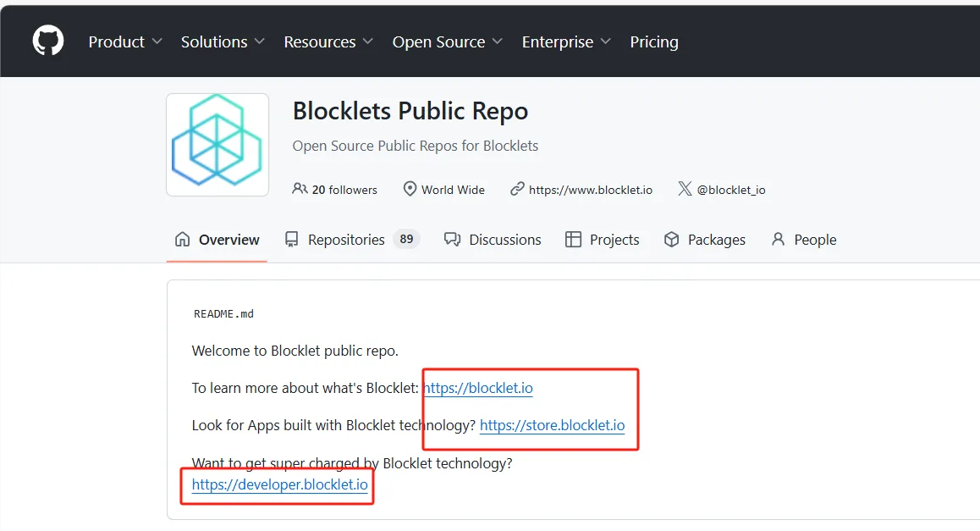The width and height of the screenshot is (980, 531).
Task: Expand the Open Source dropdown menu
Action: tap(447, 41)
